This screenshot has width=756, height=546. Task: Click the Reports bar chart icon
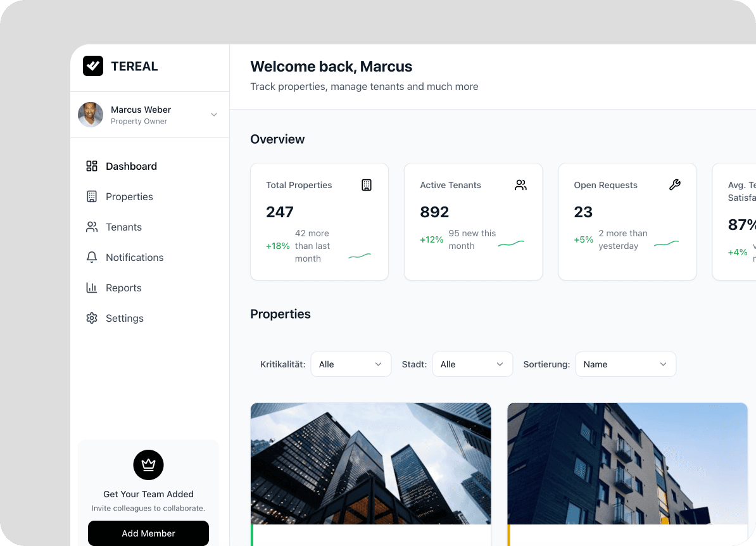coord(92,288)
